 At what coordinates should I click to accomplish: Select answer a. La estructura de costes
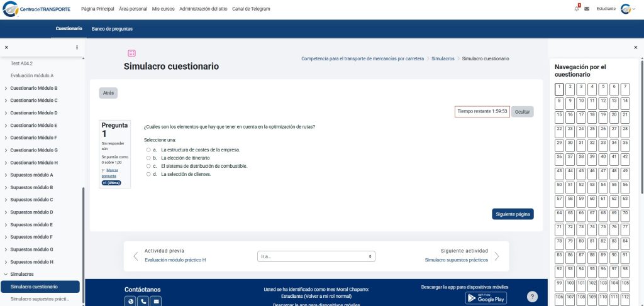148,150
